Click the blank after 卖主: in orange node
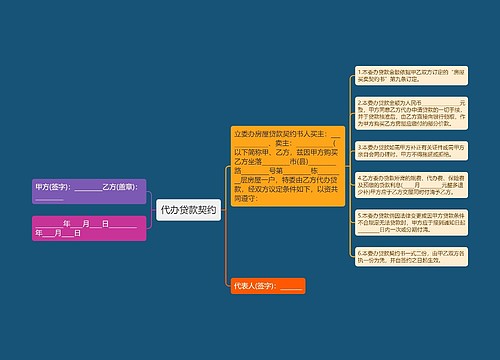The height and width of the screenshot is (360, 500). (314, 144)
